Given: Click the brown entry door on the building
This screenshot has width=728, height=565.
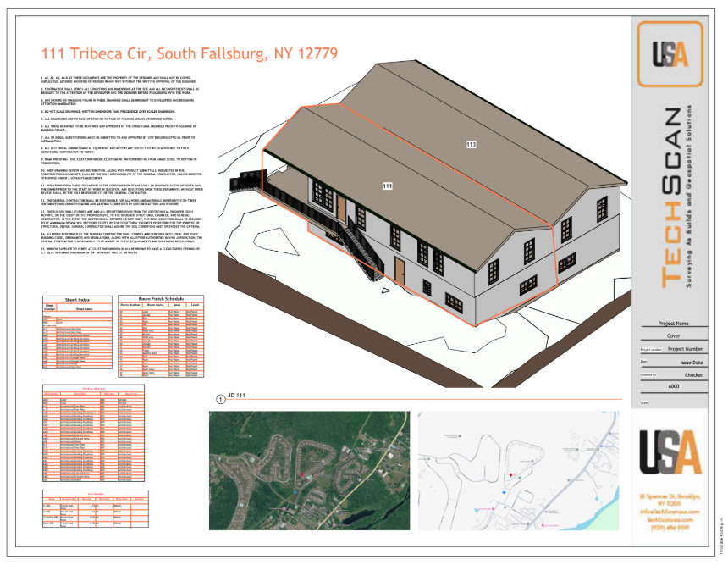Looking at the screenshot, I should point(398,270).
